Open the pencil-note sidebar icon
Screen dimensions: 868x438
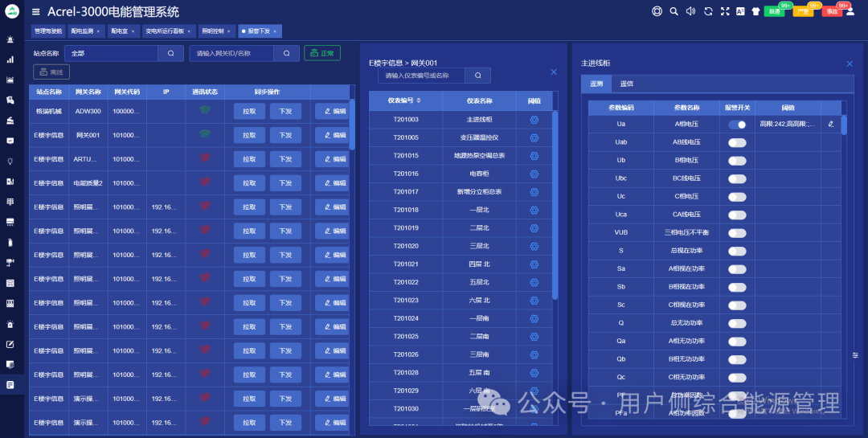click(x=10, y=345)
